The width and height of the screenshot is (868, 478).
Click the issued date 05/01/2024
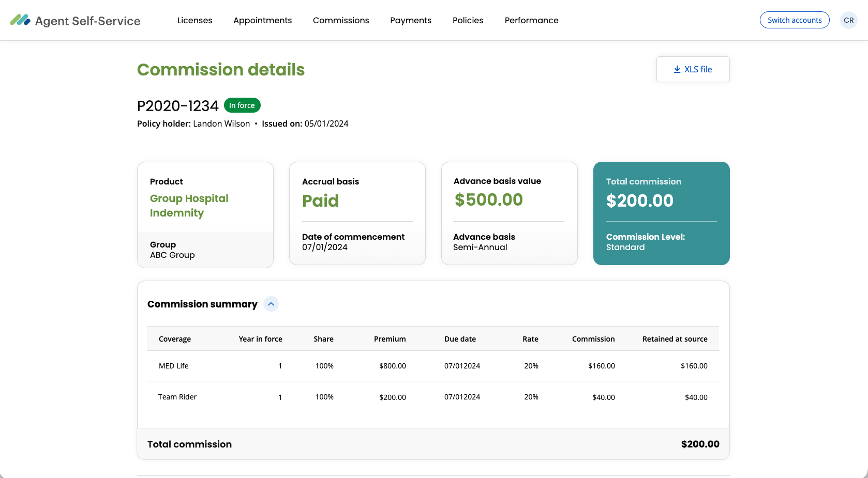[x=326, y=124]
